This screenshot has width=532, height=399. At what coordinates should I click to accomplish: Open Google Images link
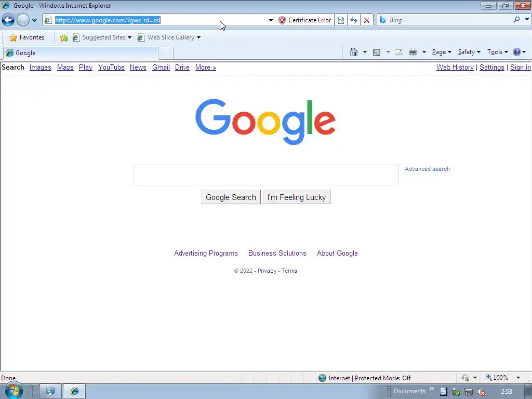[41, 67]
